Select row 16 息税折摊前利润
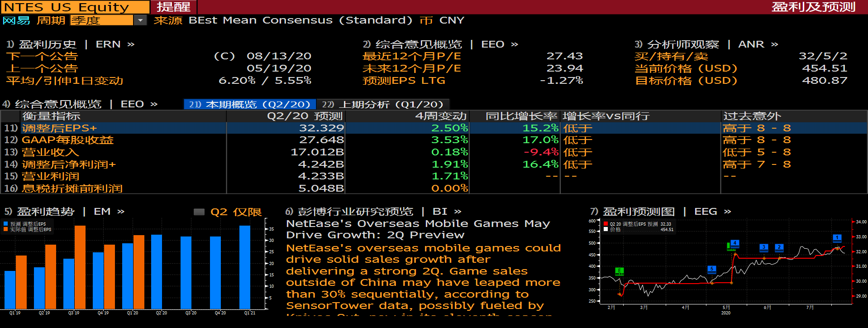This screenshot has width=868, height=328. click(434, 188)
